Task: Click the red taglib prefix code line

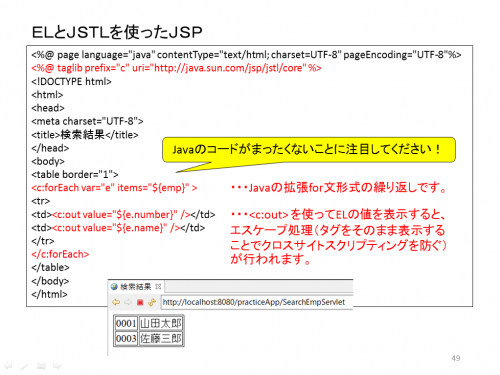Action: click(x=176, y=68)
